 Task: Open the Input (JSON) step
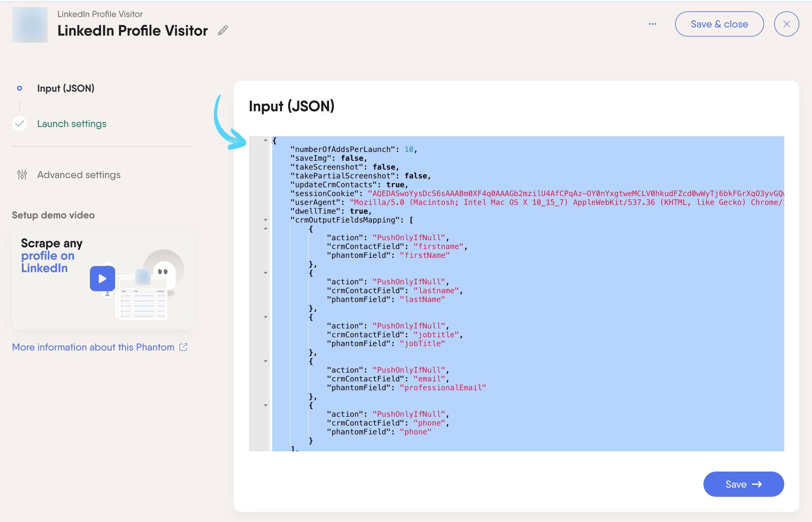(66, 88)
